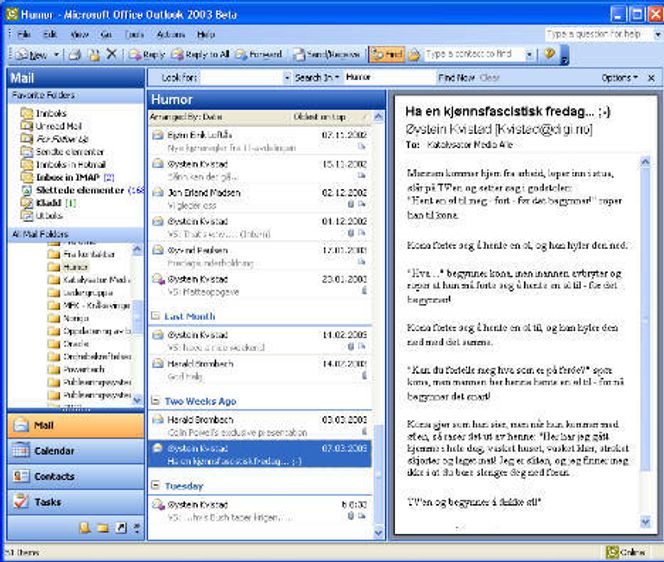Open the Tools menu
Viewport: 664px width, 562px height.
(134, 34)
